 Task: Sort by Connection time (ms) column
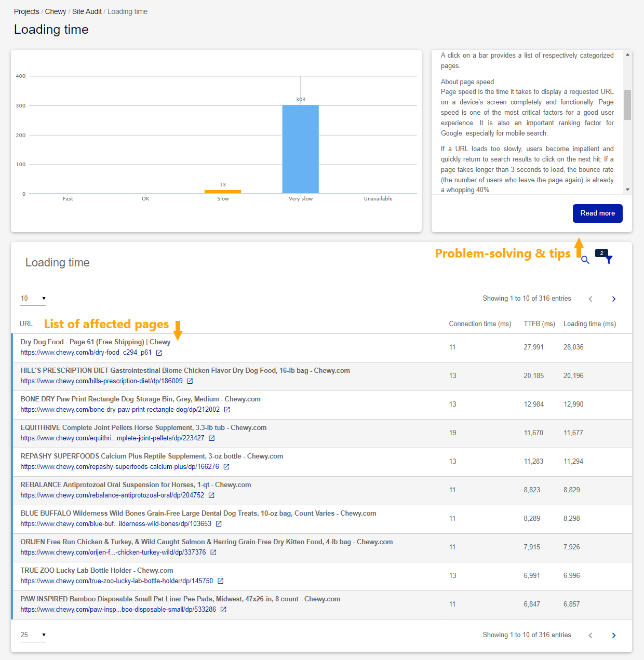480,324
